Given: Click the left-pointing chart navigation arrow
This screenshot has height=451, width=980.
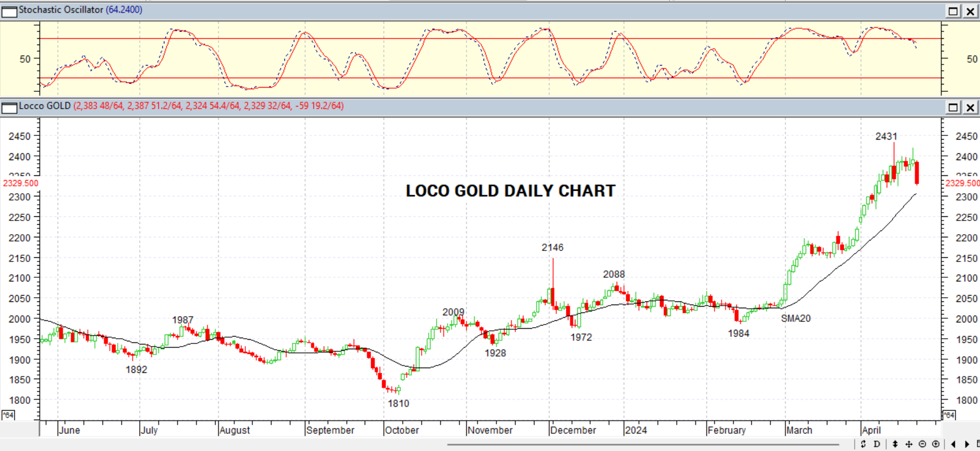Looking at the screenshot, I should (953, 444).
